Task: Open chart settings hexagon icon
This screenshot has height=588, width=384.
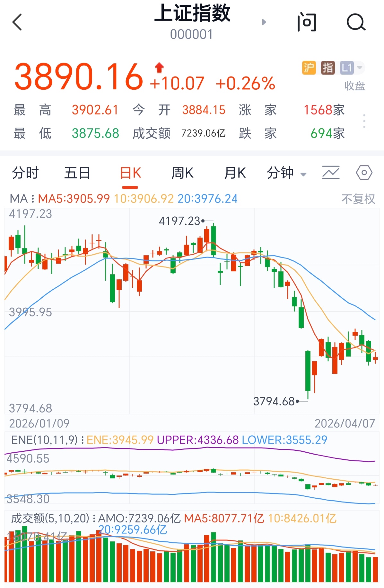Action: pyautogui.click(x=364, y=173)
